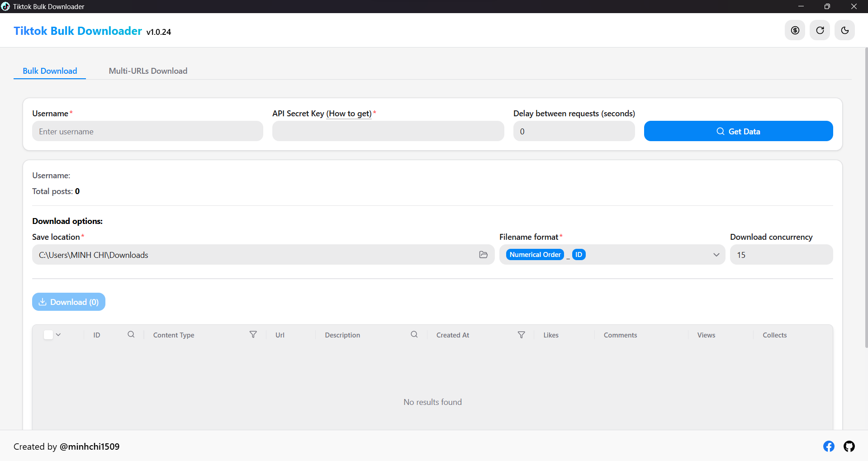Screen dimensions: 868x461
Task: Click the Numerical Order filename tag
Action: click(x=535, y=255)
